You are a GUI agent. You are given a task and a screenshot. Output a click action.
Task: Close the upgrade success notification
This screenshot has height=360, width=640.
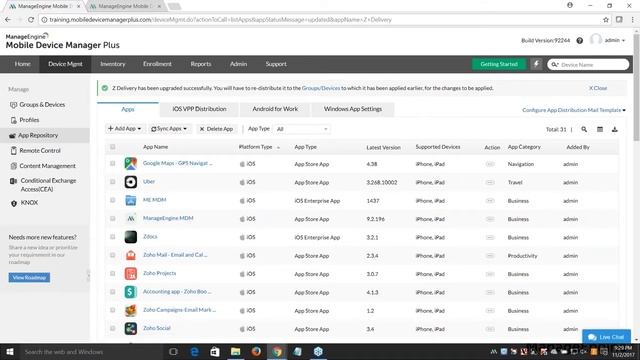[598, 88]
